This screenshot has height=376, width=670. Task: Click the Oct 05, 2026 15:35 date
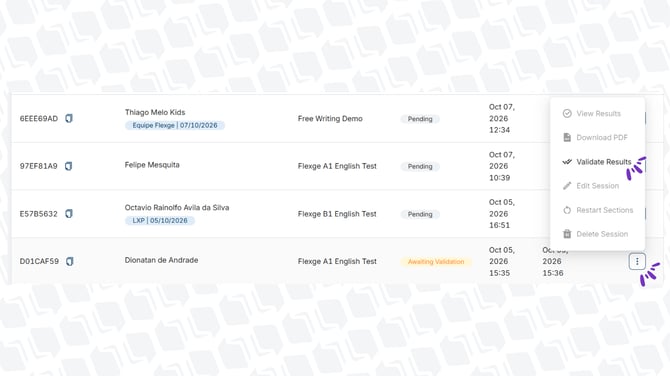[502, 261]
